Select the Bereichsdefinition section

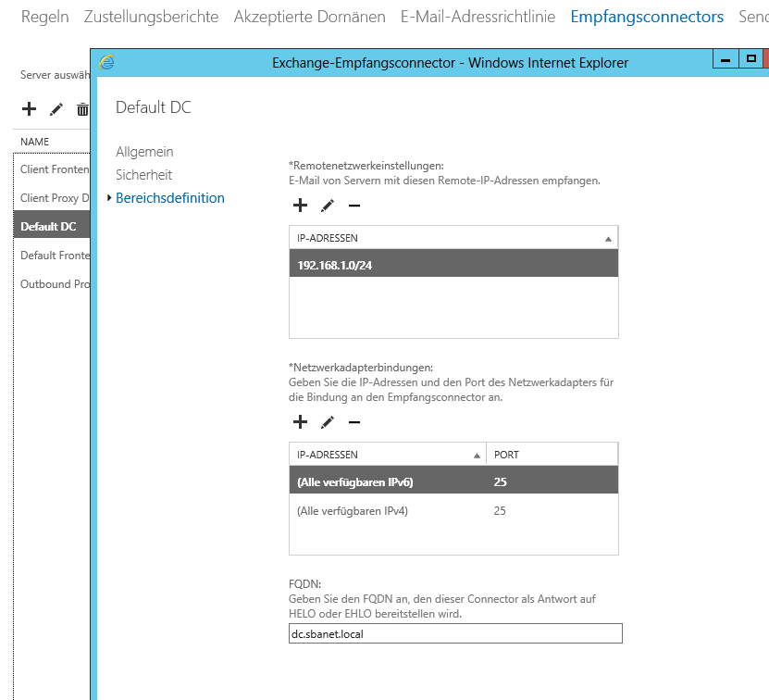pyautogui.click(x=169, y=198)
